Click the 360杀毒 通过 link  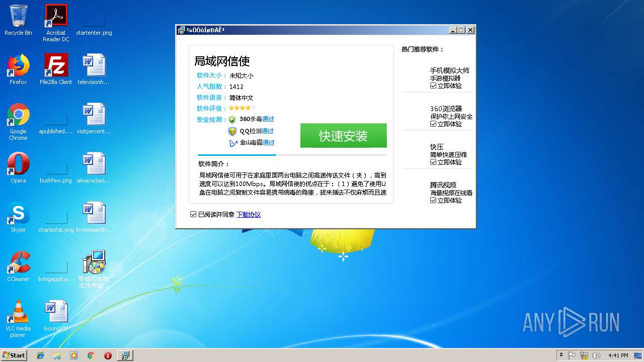pyautogui.click(x=268, y=119)
